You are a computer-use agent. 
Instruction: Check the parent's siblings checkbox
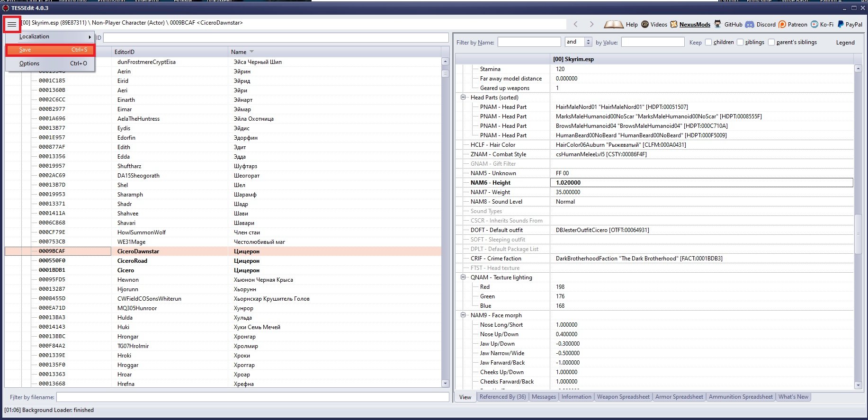[x=771, y=42]
